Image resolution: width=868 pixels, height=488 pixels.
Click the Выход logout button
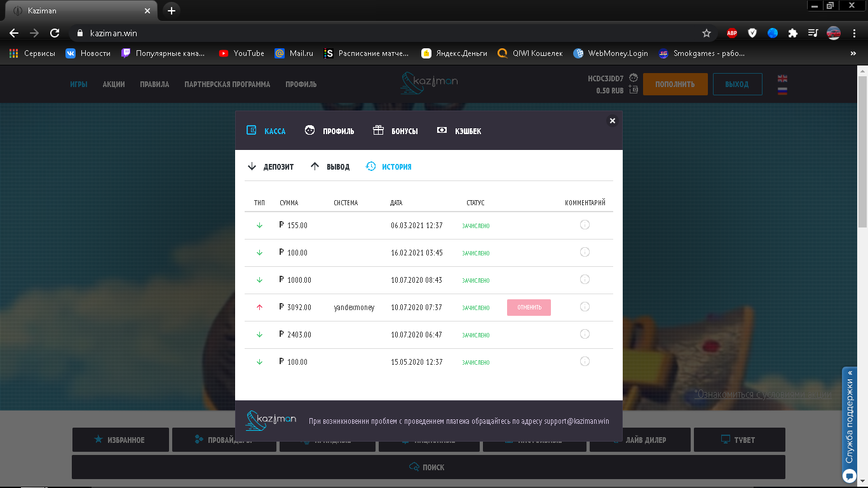pyautogui.click(x=737, y=85)
